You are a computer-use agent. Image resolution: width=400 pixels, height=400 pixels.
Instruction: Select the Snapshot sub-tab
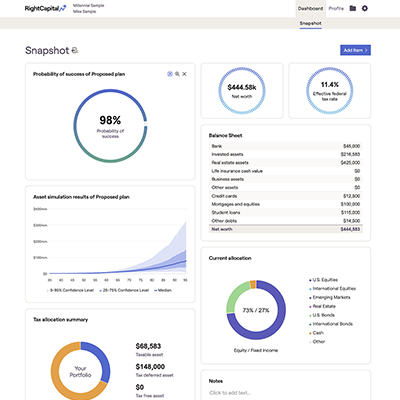310,23
